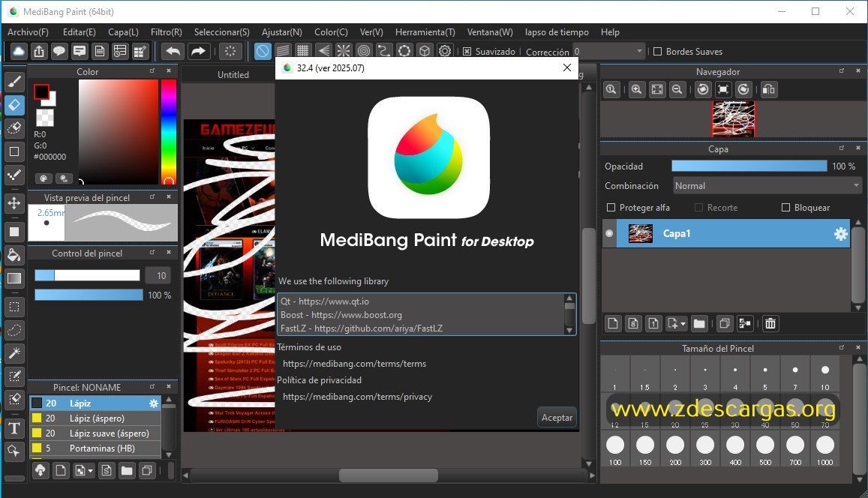Switch to the Untitled canvas tab

[233, 75]
